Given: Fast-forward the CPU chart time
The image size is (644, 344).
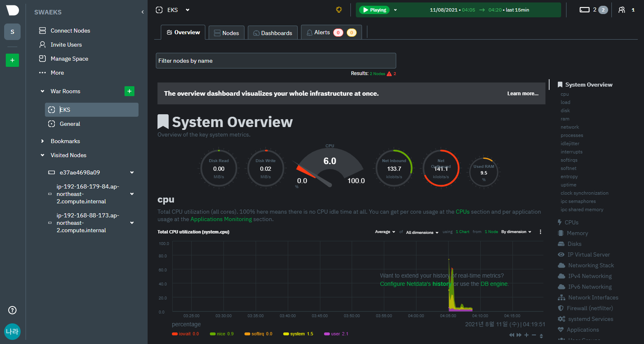Looking at the screenshot, I should 519,335.
